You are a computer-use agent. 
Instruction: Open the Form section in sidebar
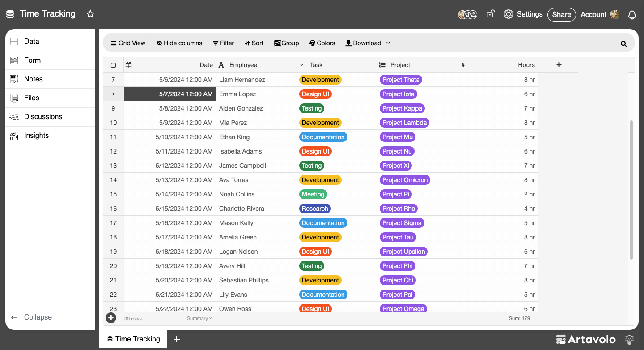50,60
